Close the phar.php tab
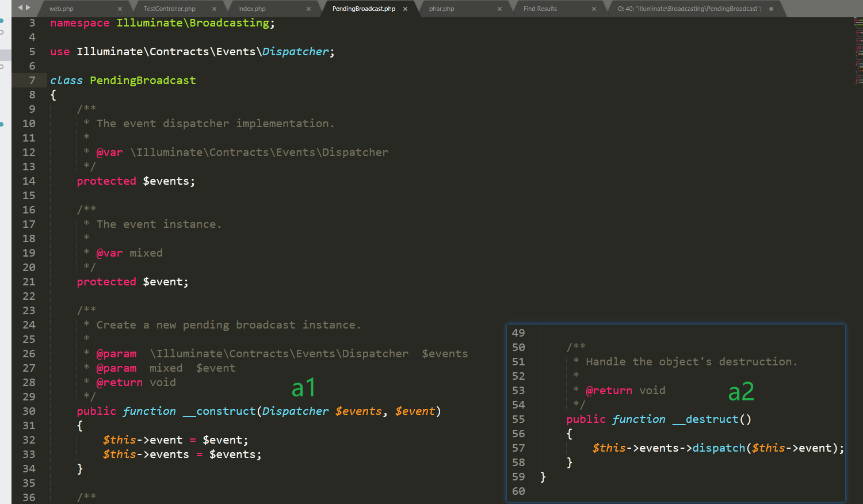This screenshot has height=504, width=863. [499, 9]
